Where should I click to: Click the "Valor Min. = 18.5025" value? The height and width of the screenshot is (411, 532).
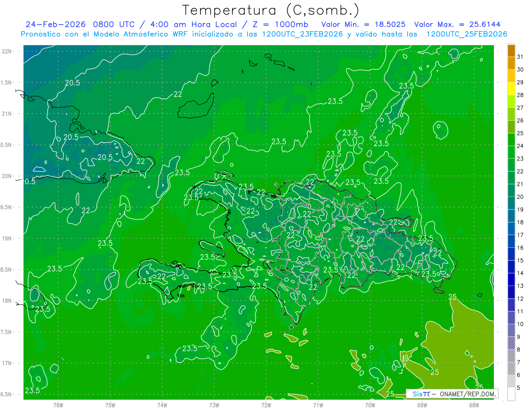[x=364, y=24]
